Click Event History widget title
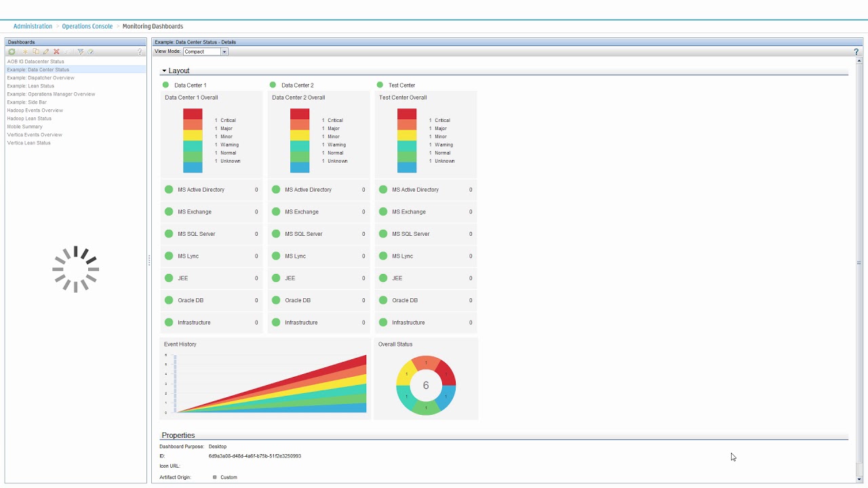This screenshot has height=488, width=868. click(180, 344)
